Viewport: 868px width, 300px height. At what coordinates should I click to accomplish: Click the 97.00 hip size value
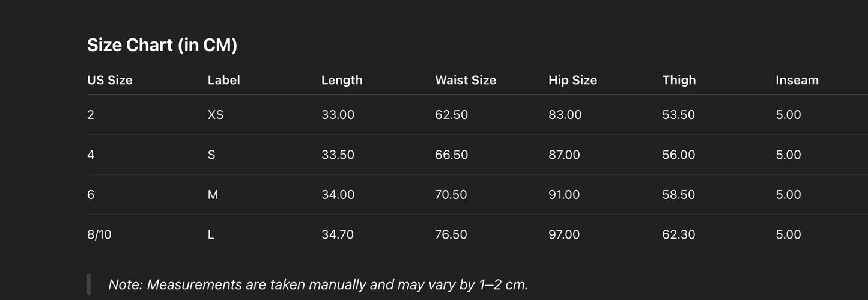coord(564,234)
